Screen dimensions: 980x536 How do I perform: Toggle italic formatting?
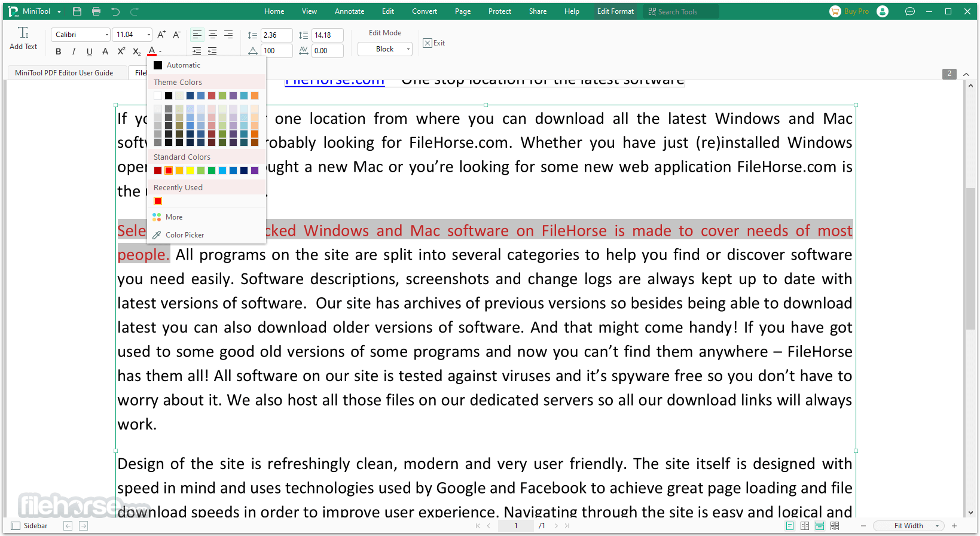pos(74,51)
